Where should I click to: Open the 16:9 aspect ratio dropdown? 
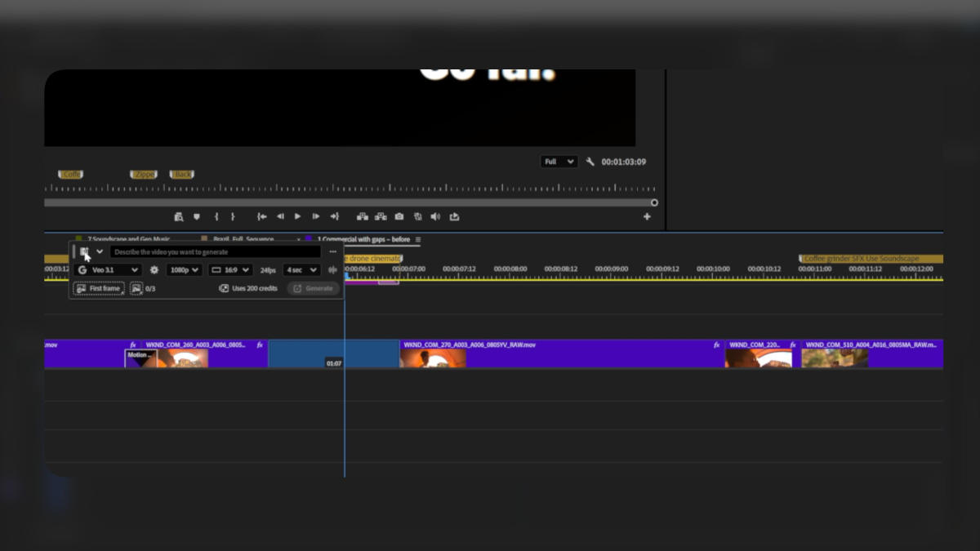230,269
